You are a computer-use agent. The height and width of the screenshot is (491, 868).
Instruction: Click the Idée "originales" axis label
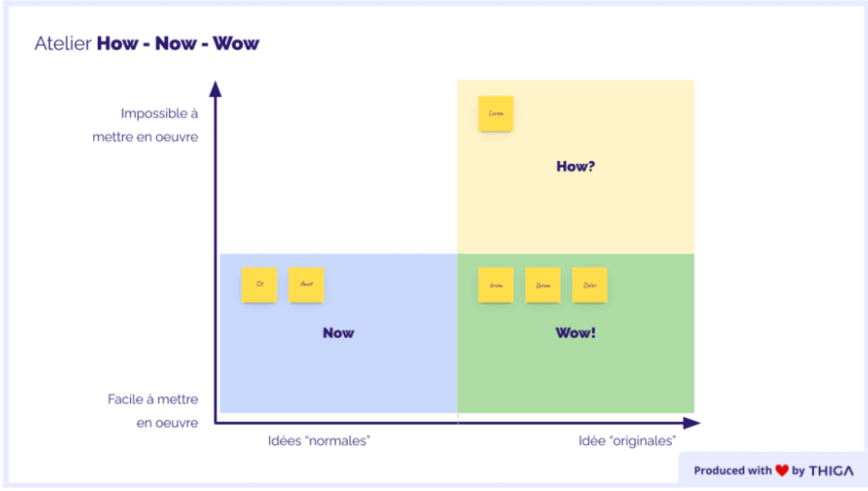pos(627,441)
